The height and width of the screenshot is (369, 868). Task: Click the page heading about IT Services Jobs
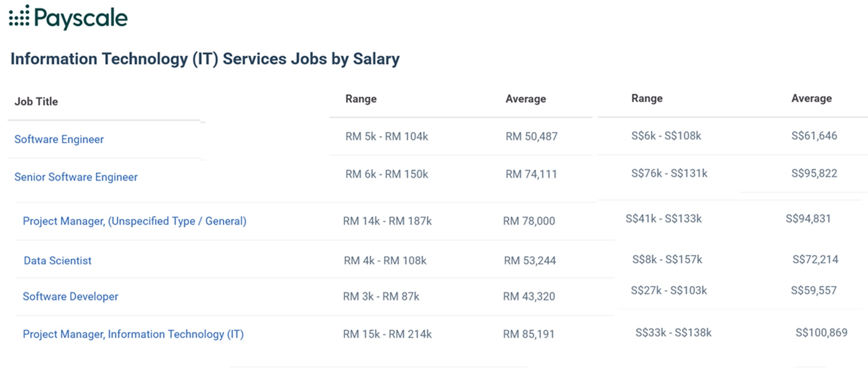(205, 59)
